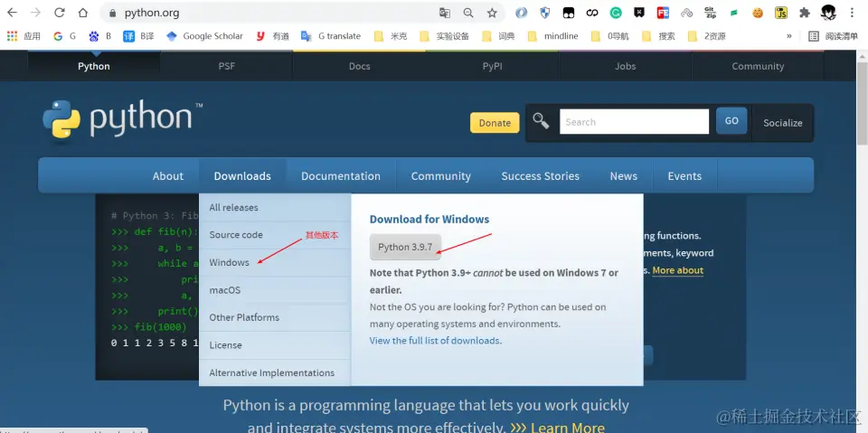The height and width of the screenshot is (433, 868).
Task: Open the mindline bookmark folder
Action: [x=552, y=36]
